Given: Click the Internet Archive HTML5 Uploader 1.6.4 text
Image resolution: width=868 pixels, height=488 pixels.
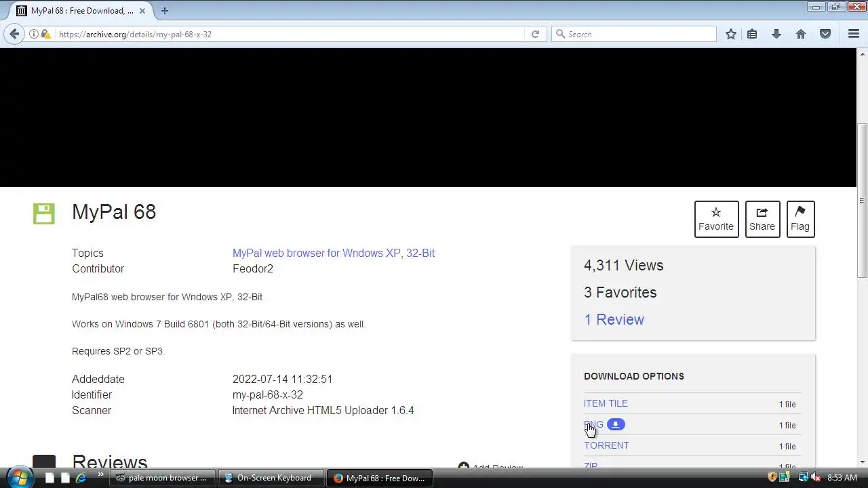Looking at the screenshot, I should coord(323,410).
